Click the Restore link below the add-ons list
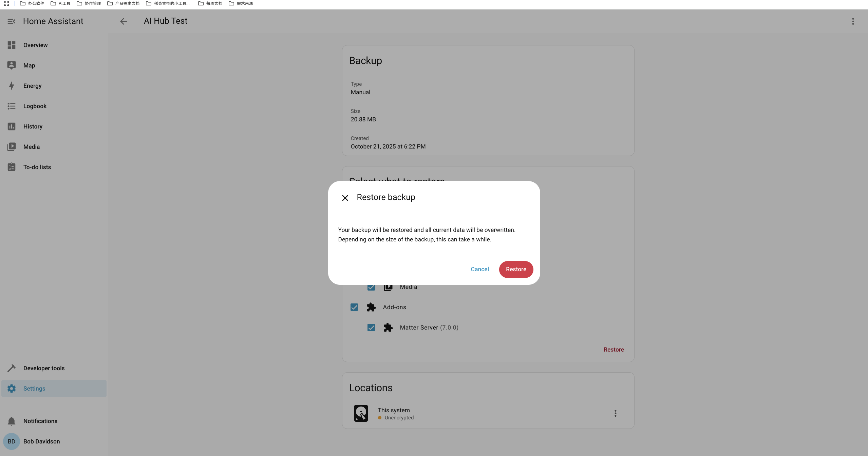 point(614,350)
